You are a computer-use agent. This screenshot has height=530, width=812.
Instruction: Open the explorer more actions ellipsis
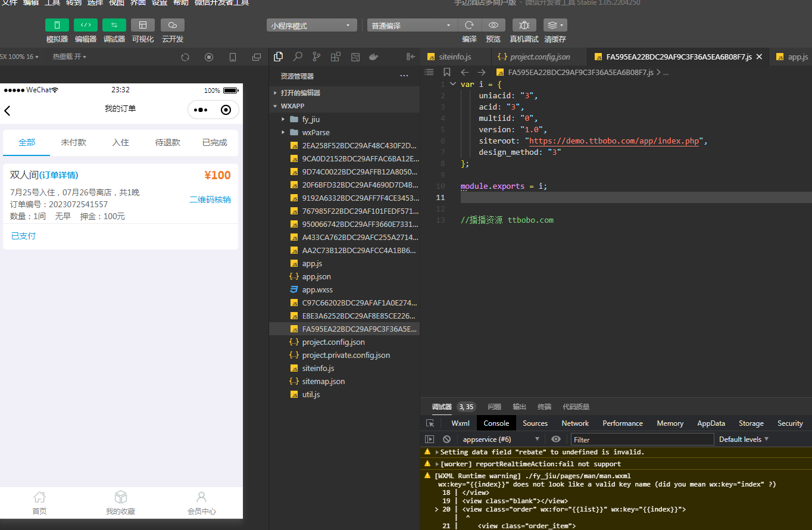(x=404, y=76)
